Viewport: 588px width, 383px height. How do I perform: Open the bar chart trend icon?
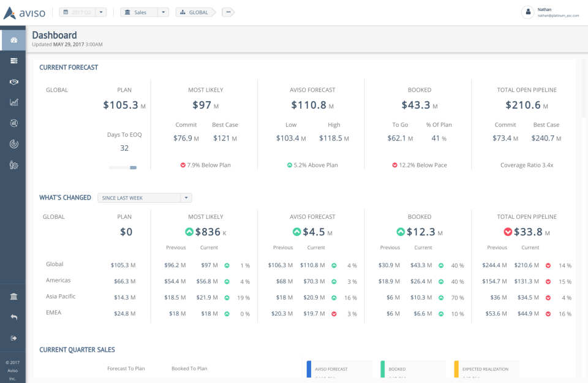(13, 102)
